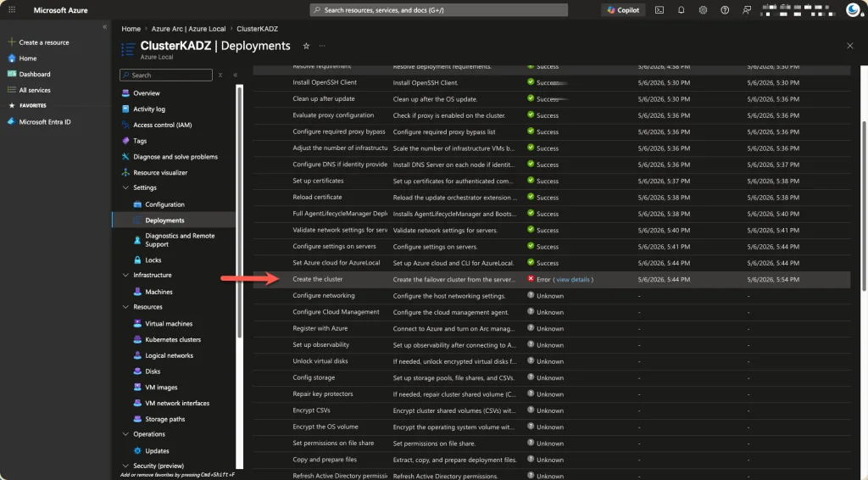868x480 pixels.
Task: Click the ClusterKADZ breadcrumb
Action: click(258, 29)
